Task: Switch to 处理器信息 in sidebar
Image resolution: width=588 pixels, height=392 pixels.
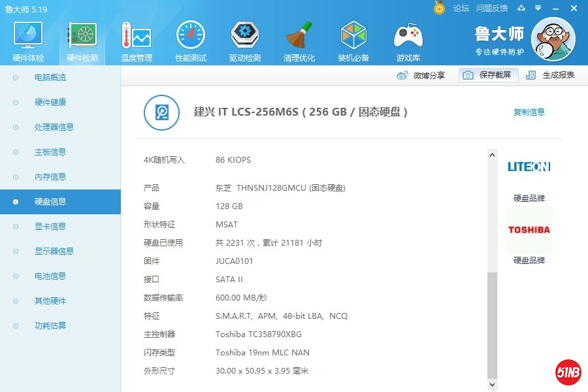Action: pyautogui.click(x=54, y=127)
